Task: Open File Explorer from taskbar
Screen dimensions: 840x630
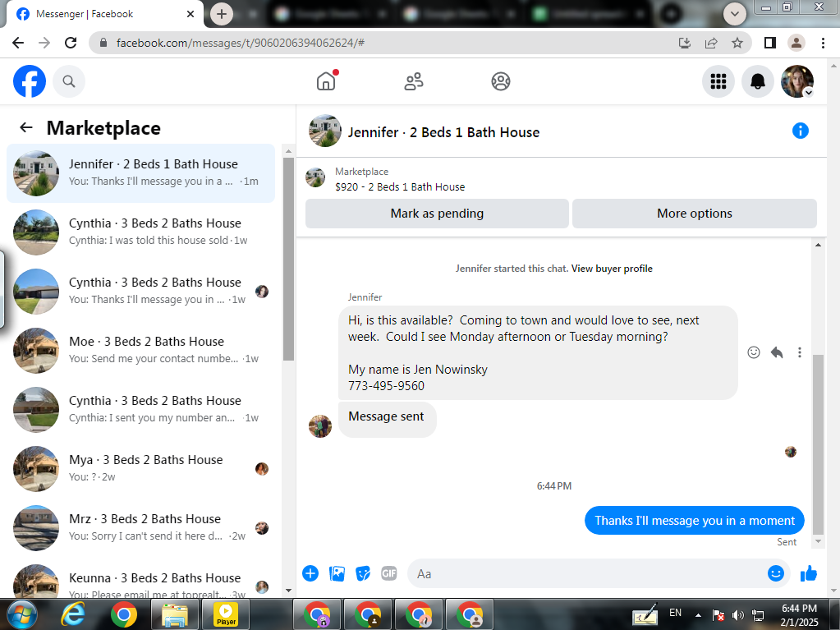Action: pyautogui.click(x=175, y=614)
